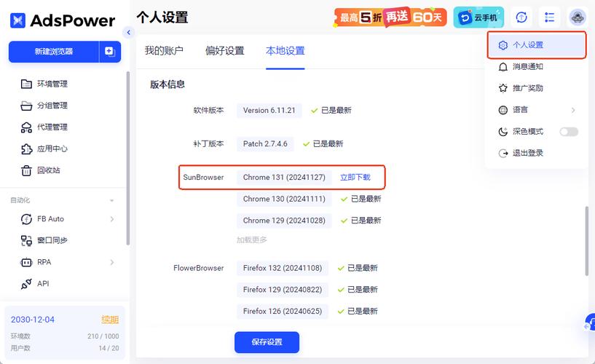The image size is (595, 364).
Task: Click the 个人设置 gear icon
Action: point(503,45)
